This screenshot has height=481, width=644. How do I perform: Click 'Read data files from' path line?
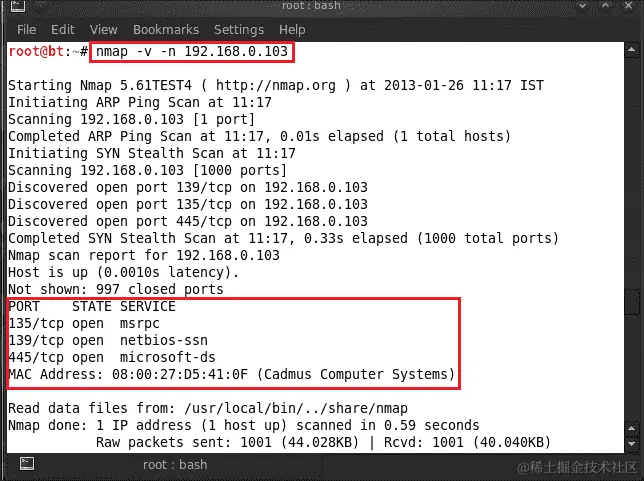tap(208, 408)
